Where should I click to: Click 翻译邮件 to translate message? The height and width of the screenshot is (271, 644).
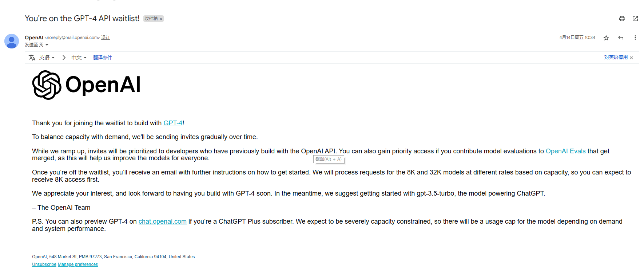(x=103, y=58)
